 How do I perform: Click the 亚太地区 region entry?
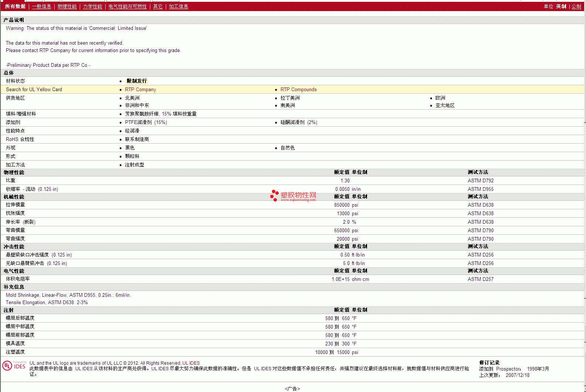pos(445,106)
